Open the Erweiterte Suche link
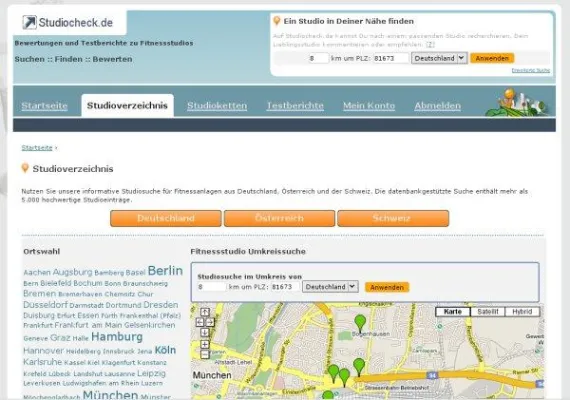 coord(531,70)
